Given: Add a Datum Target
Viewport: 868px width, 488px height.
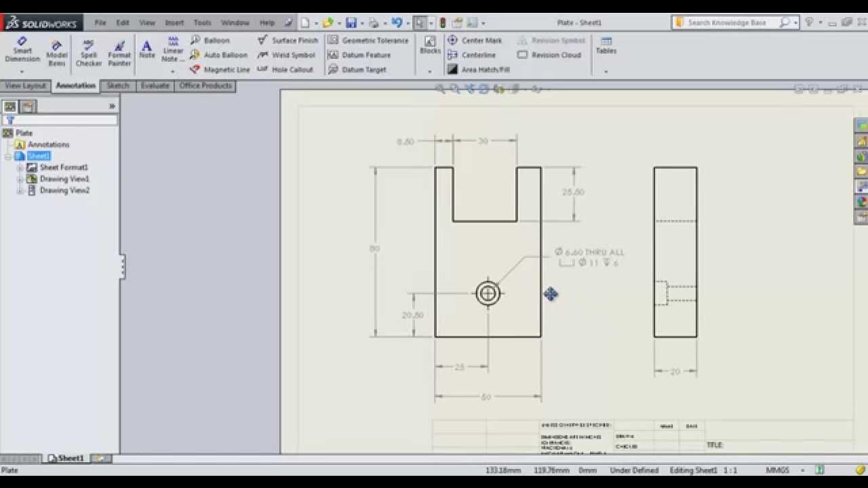Looking at the screenshot, I should coord(357,70).
